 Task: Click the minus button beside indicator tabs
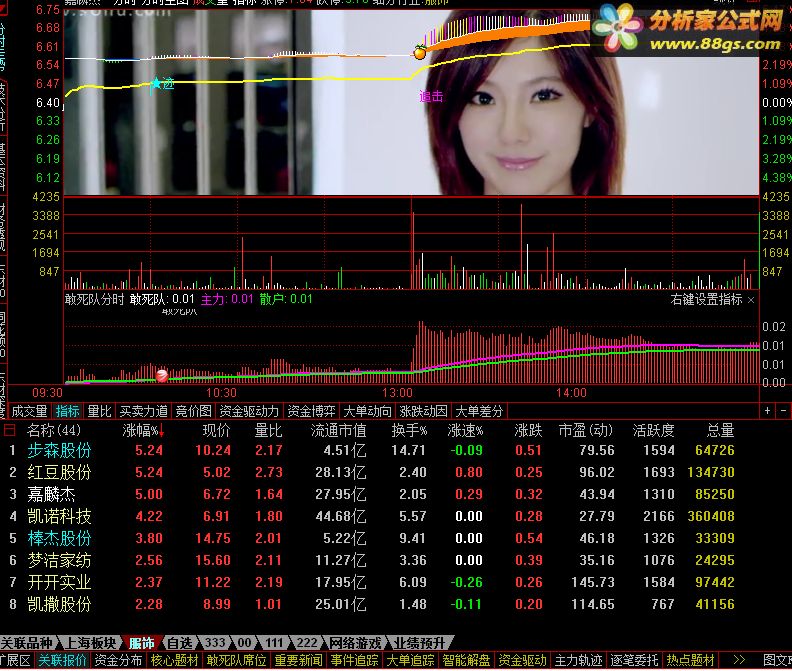pyautogui.click(x=783, y=411)
